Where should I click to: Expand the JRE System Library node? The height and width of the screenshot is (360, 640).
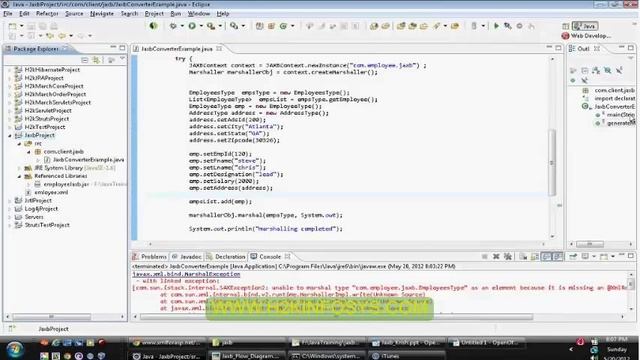coord(19,168)
